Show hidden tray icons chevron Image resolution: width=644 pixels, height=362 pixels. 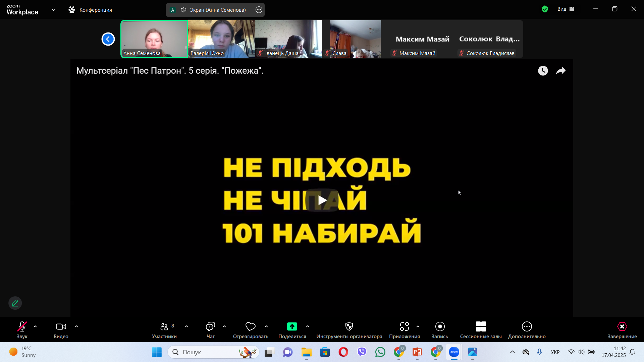[x=513, y=352]
